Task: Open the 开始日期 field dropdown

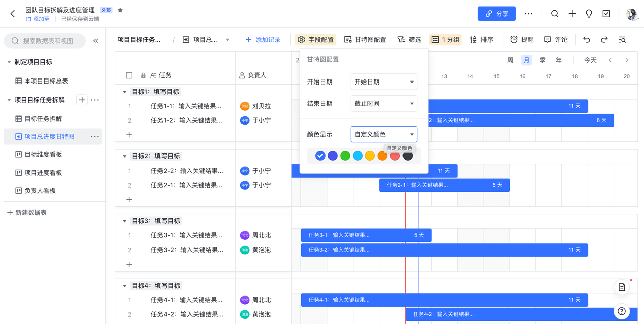Action: 383,82
